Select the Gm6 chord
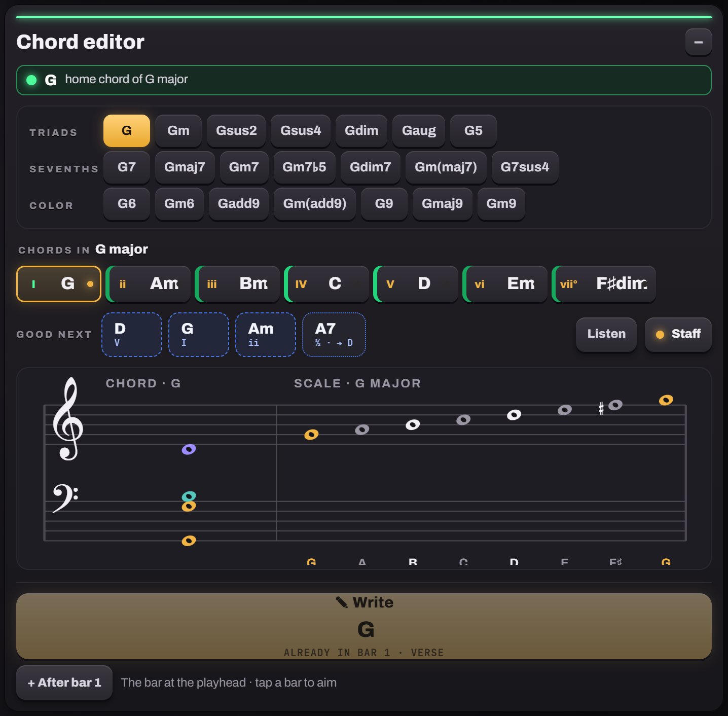This screenshot has height=716, width=728. (x=179, y=204)
